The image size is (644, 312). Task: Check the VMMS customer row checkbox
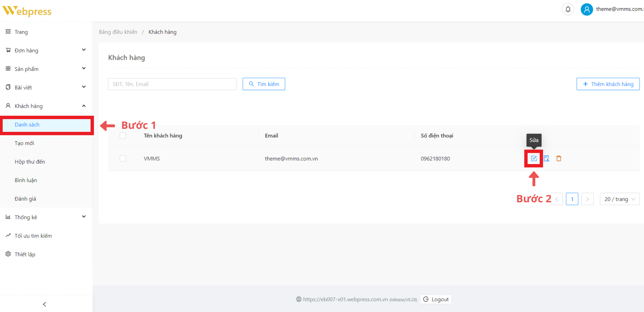(x=123, y=158)
